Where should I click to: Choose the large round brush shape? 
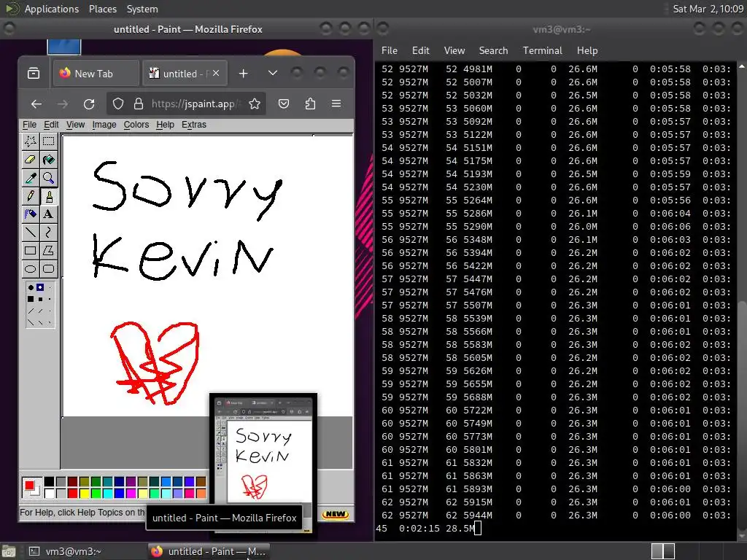[31, 287]
